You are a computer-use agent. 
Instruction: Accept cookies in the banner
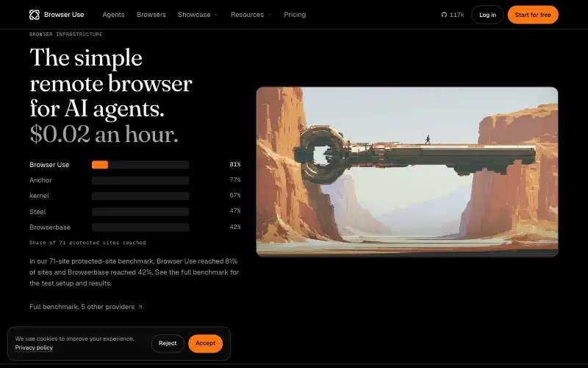click(x=206, y=343)
